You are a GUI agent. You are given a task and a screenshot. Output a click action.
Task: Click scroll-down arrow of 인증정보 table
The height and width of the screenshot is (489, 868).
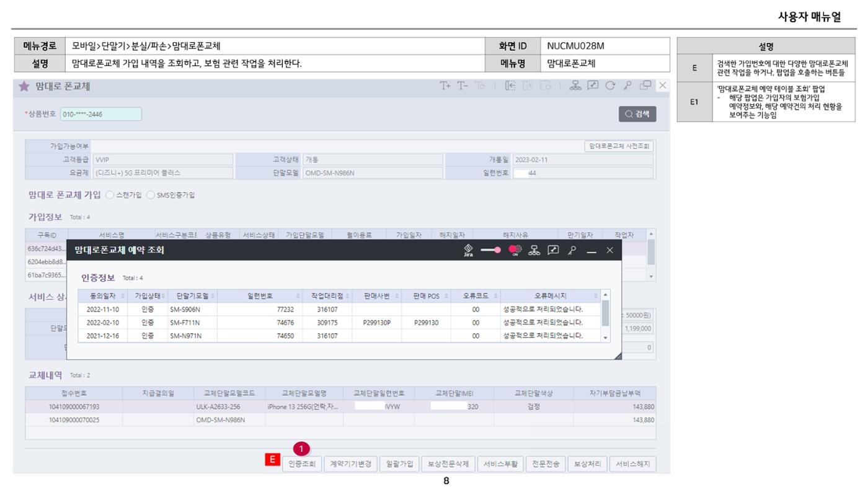(606, 338)
